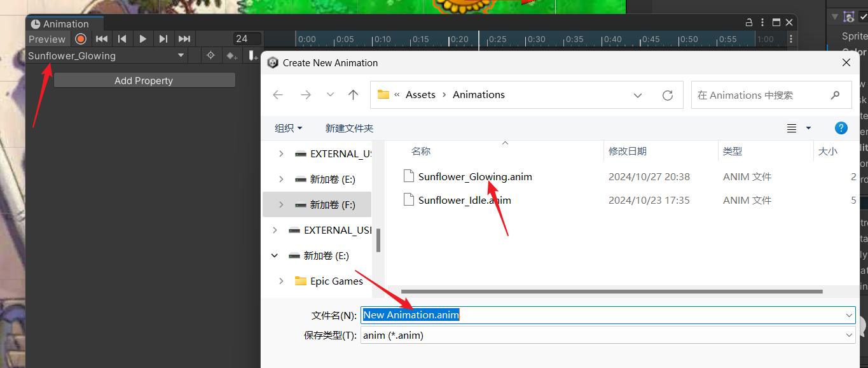The image size is (868, 368).
Task: Toggle the Animation record button
Action: click(81, 39)
